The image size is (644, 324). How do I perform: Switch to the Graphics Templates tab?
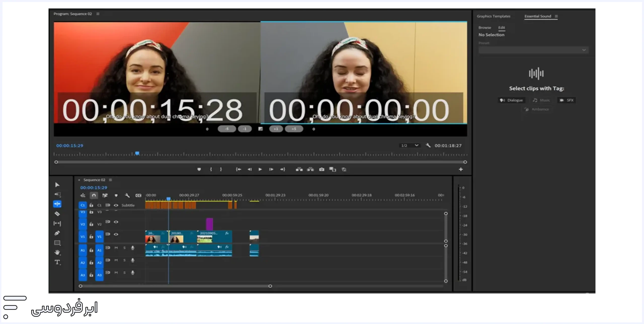coord(493,16)
